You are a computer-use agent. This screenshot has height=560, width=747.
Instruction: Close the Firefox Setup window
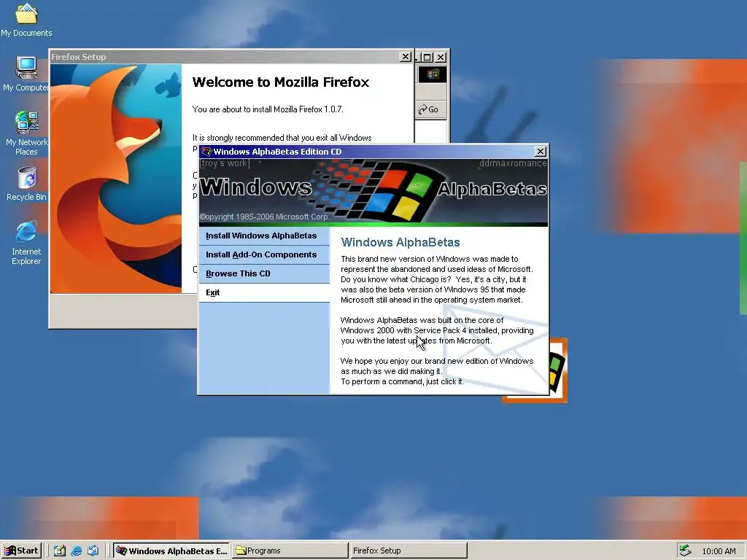point(406,57)
